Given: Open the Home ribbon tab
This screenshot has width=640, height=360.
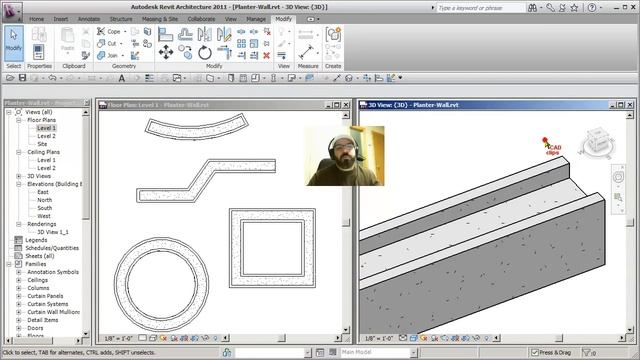Looking at the screenshot, I should 36,19.
